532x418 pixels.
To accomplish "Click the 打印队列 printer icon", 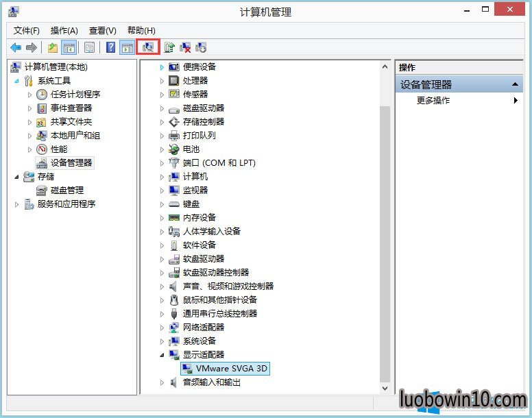I will (174, 136).
